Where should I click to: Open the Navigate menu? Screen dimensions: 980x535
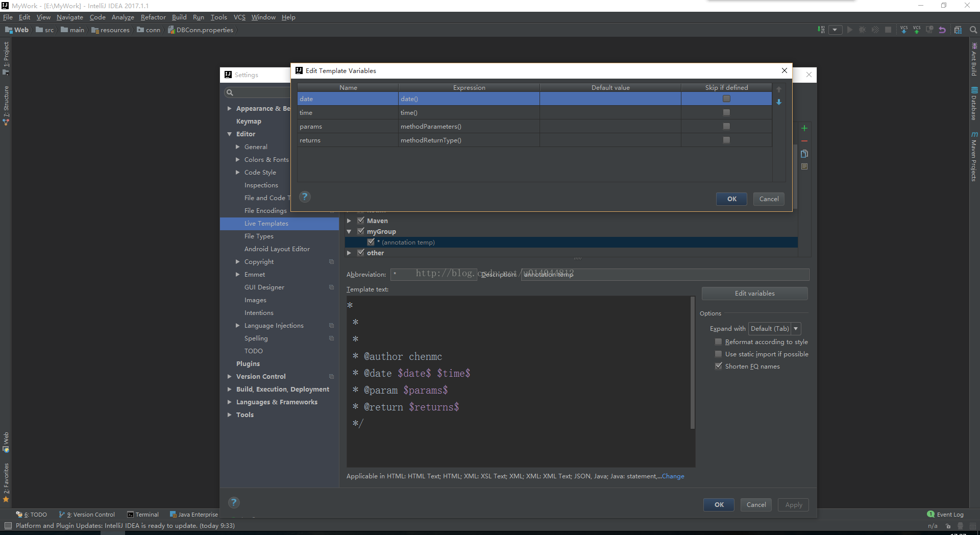pyautogui.click(x=69, y=17)
